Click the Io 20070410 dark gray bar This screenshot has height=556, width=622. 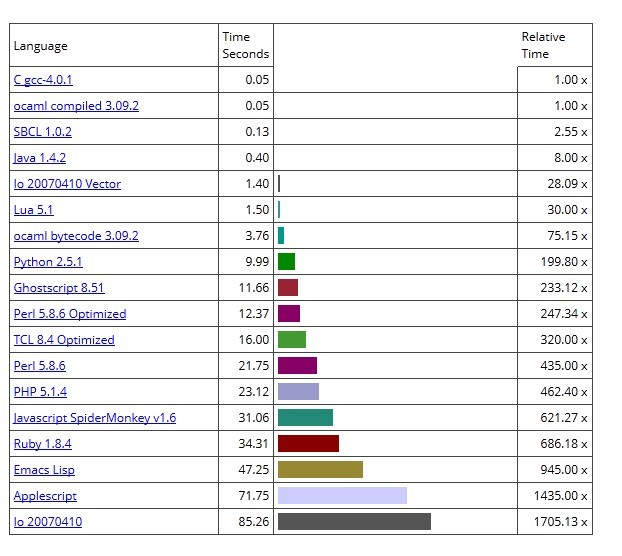(354, 521)
